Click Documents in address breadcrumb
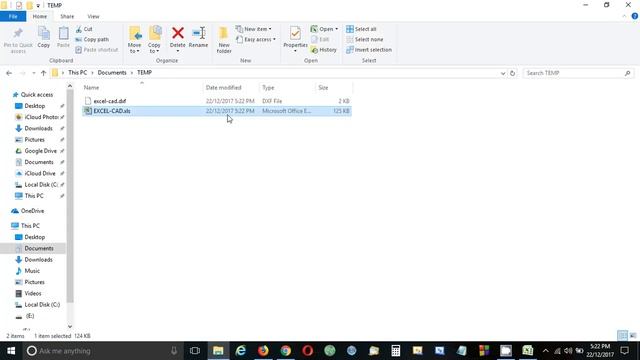Screen dimensions: 640x360 pos(112,73)
